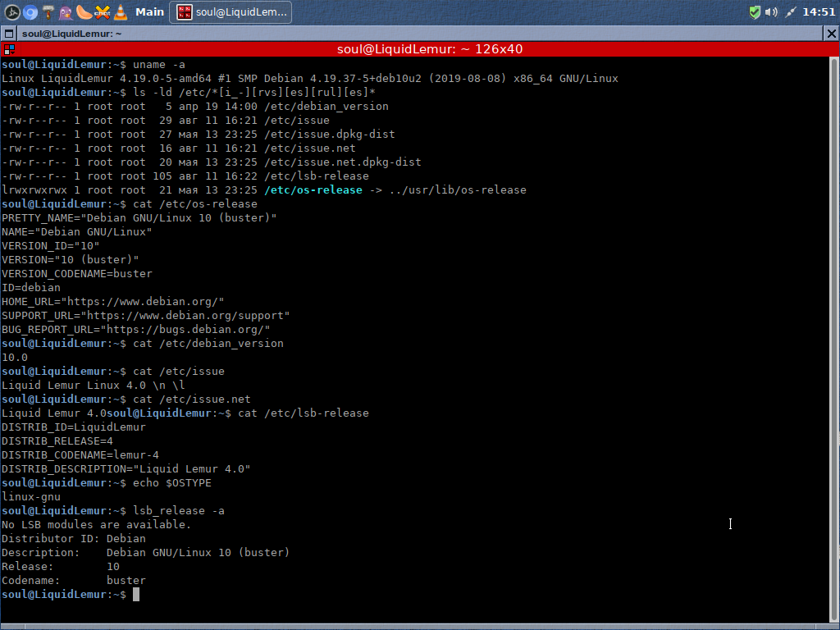Click the 'Codename: buster' line
The image size is (840, 630).
point(73,580)
